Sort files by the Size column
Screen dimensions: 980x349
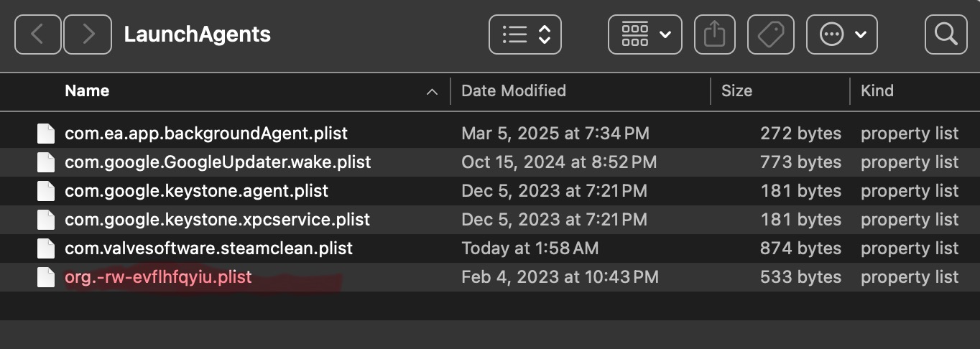point(736,91)
